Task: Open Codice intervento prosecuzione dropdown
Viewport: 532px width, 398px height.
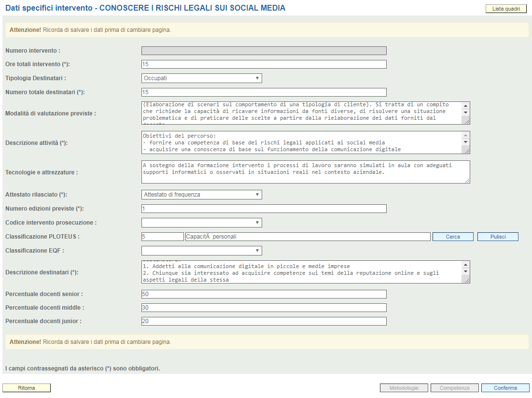Action: (201, 223)
